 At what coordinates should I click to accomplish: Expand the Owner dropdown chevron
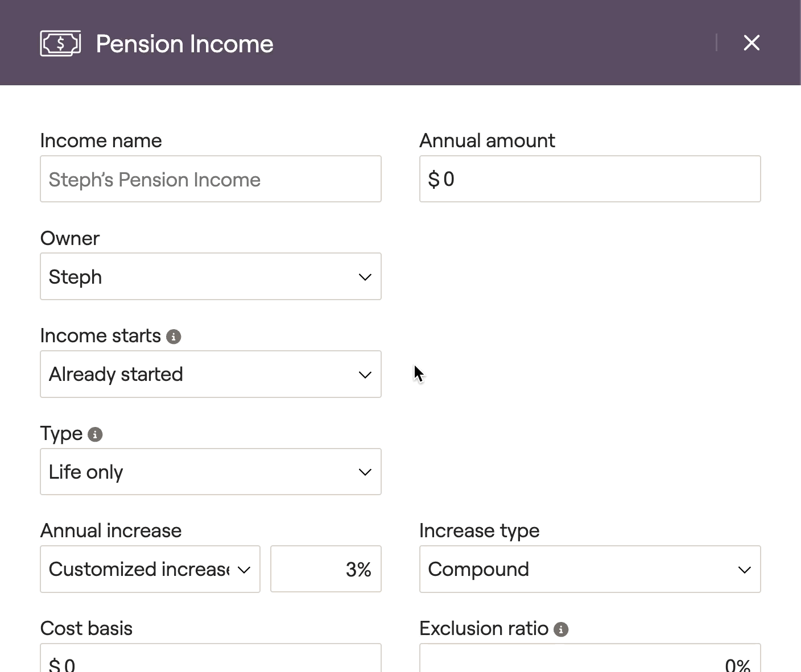pos(365,277)
